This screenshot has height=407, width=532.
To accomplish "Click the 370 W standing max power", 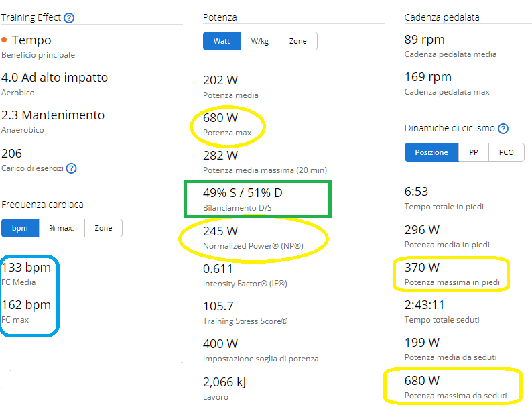I will 422,268.
